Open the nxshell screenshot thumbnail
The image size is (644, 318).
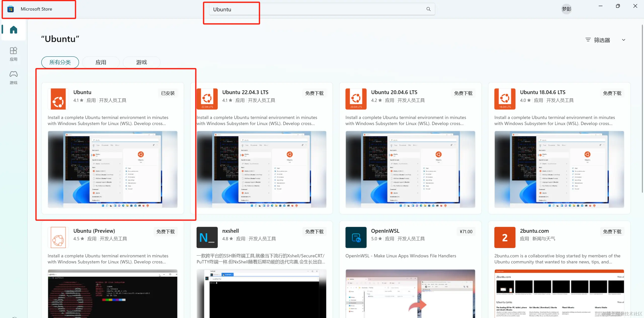[261, 294]
